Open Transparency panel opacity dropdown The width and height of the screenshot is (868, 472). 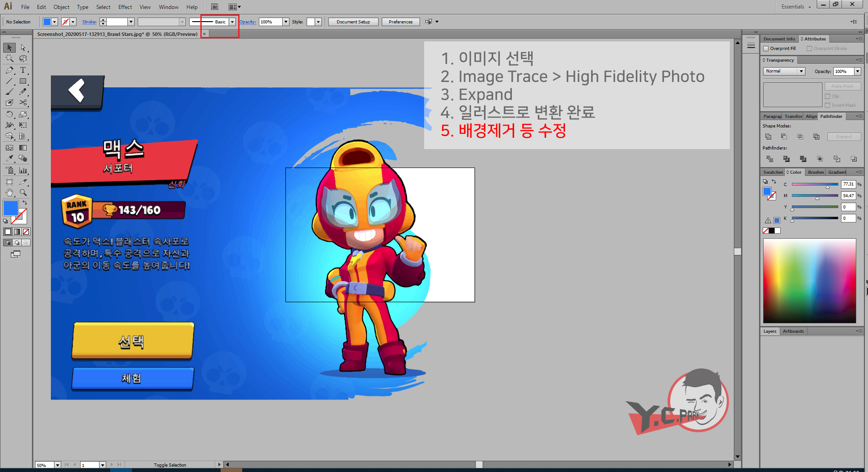click(x=858, y=71)
